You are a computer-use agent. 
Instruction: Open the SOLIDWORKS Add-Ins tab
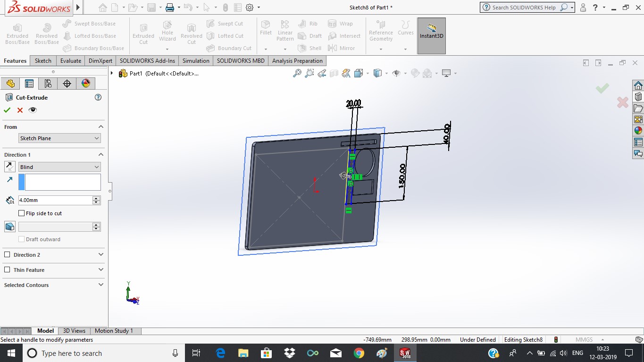pos(147,61)
